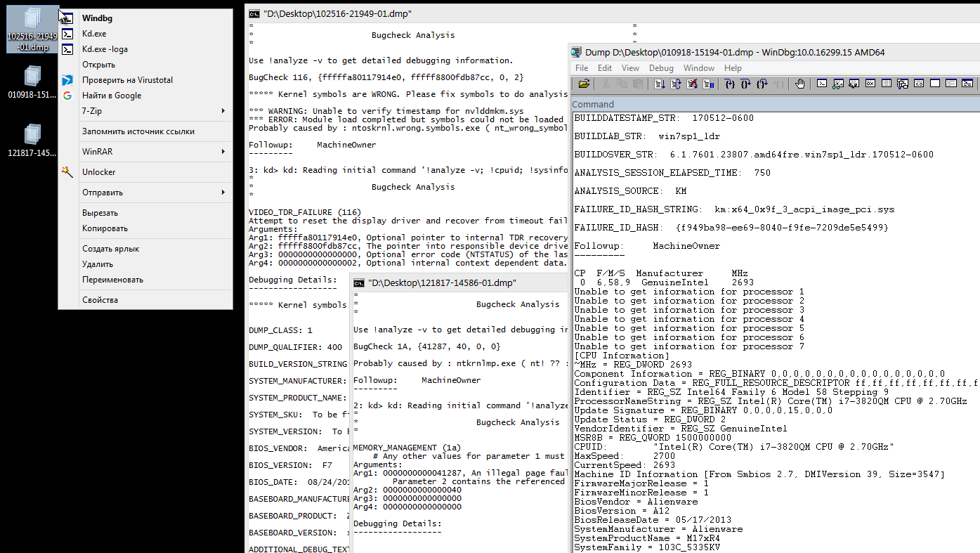Click title bar of 121817-14586-01.dmp window
The image size is (980, 553).
pos(460,282)
